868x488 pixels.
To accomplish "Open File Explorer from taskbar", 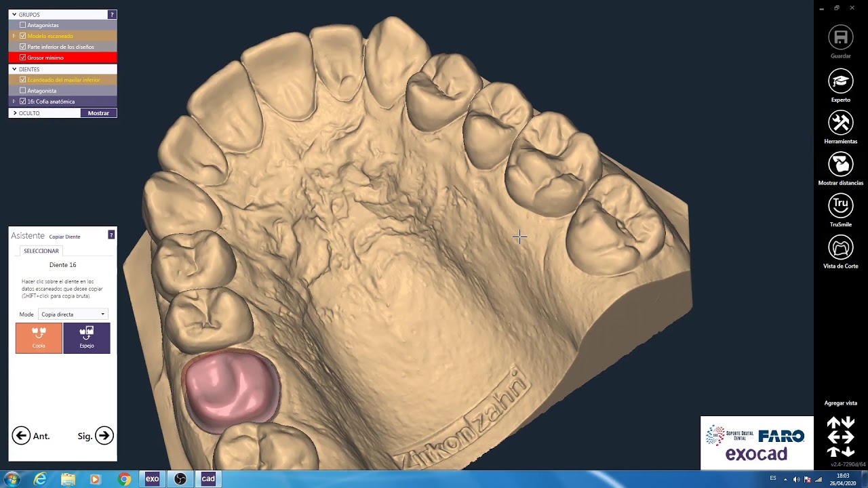I will click(x=68, y=479).
